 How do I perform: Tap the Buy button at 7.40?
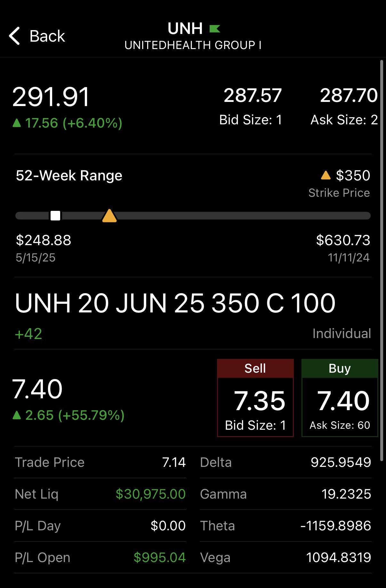(x=340, y=398)
